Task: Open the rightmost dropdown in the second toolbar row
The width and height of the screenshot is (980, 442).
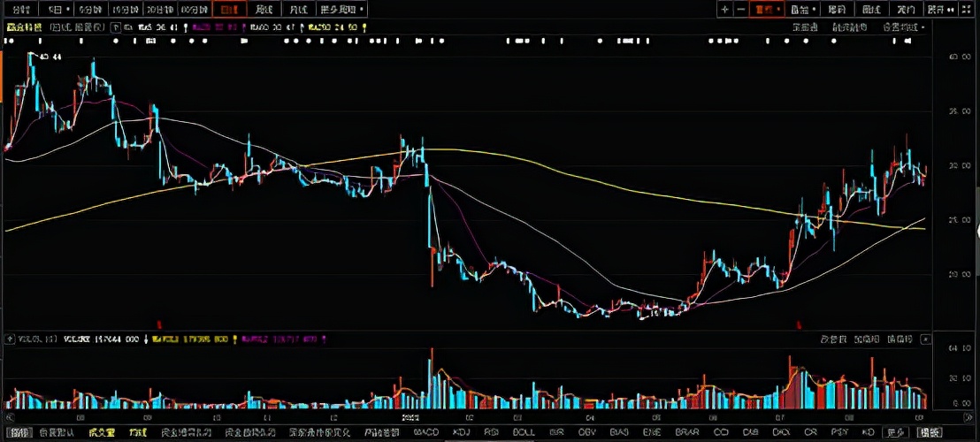Action: tap(904, 27)
